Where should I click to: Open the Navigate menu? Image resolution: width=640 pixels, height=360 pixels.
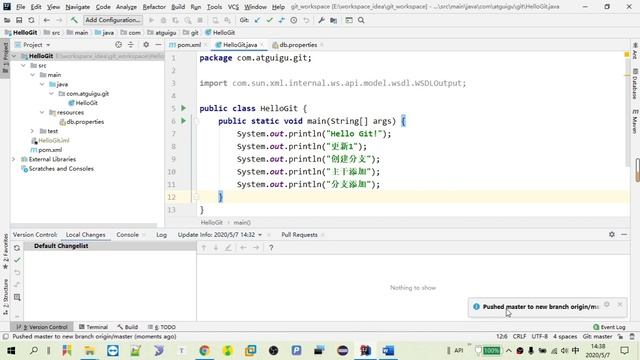(x=78, y=7)
